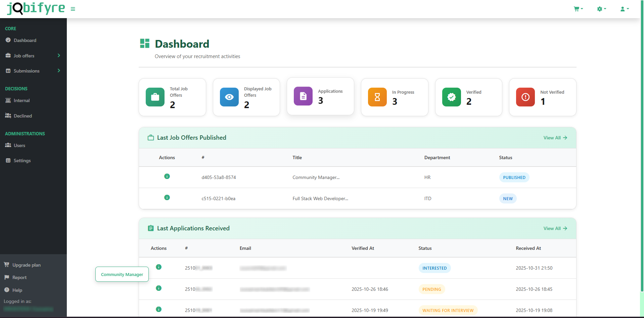This screenshot has width=644, height=318.
Task: Select the Job offers briefcase icon
Action: point(8,55)
